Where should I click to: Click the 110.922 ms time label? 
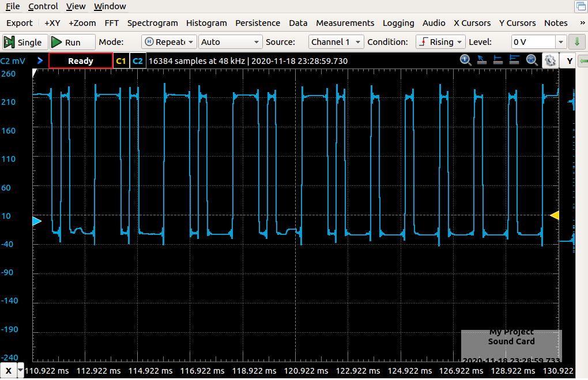[47, 371]
